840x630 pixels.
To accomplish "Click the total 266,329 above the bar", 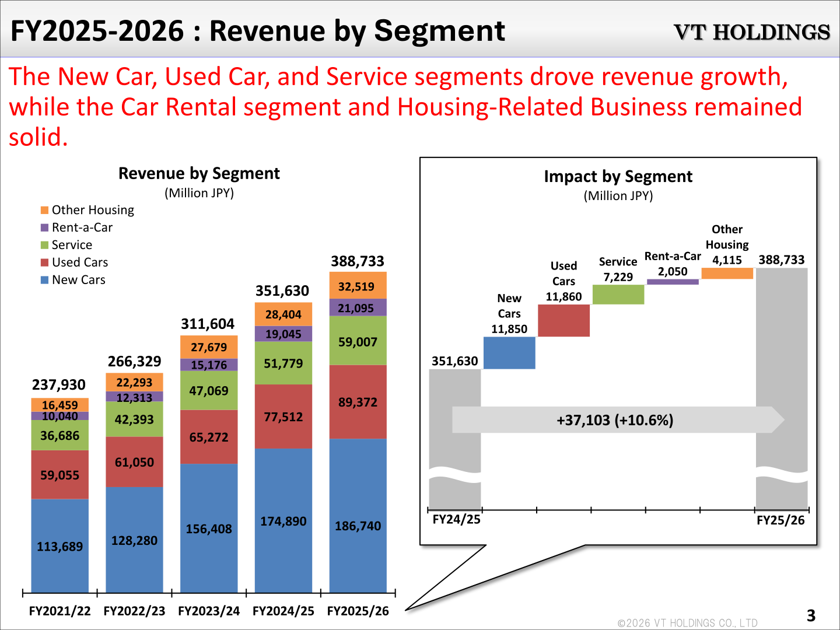I will coord(135,362).
